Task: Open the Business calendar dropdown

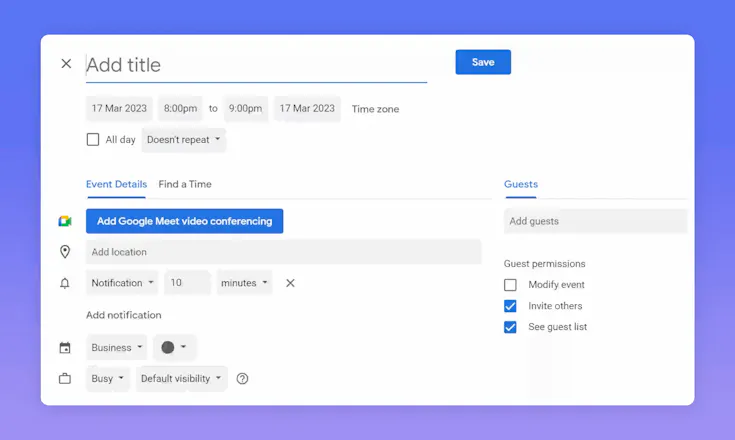Action: click(116, 348)
